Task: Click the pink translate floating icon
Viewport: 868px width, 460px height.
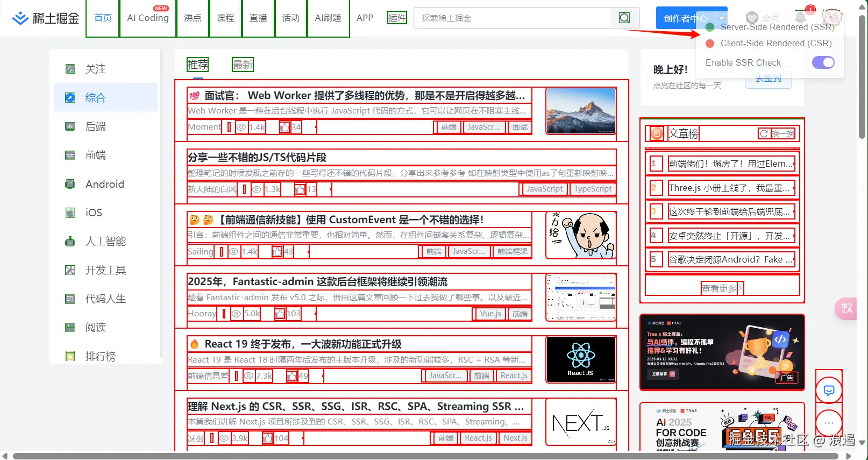Action: tap(845, 308)
